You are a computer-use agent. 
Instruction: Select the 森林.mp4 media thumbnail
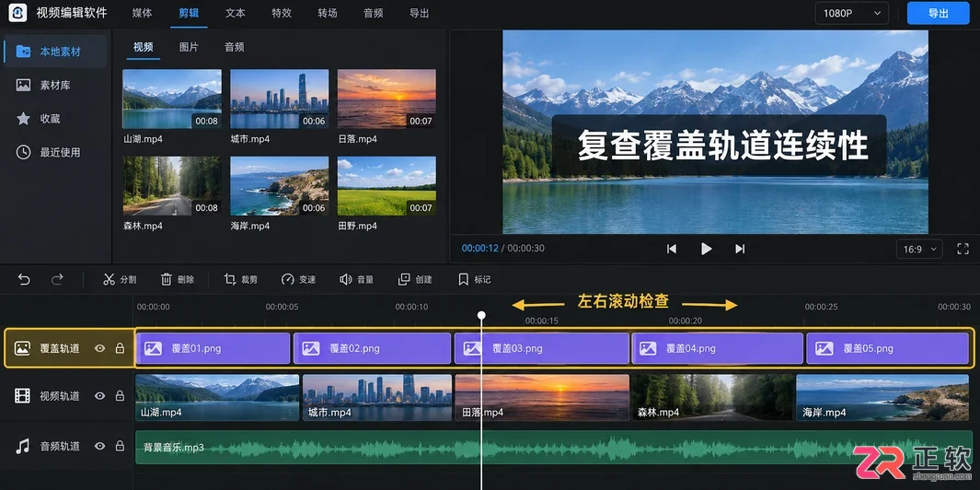tap(172, 186)
